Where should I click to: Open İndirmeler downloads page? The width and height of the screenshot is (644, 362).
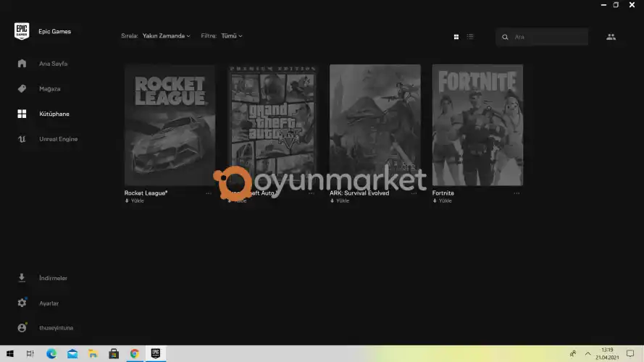(53, 278)
